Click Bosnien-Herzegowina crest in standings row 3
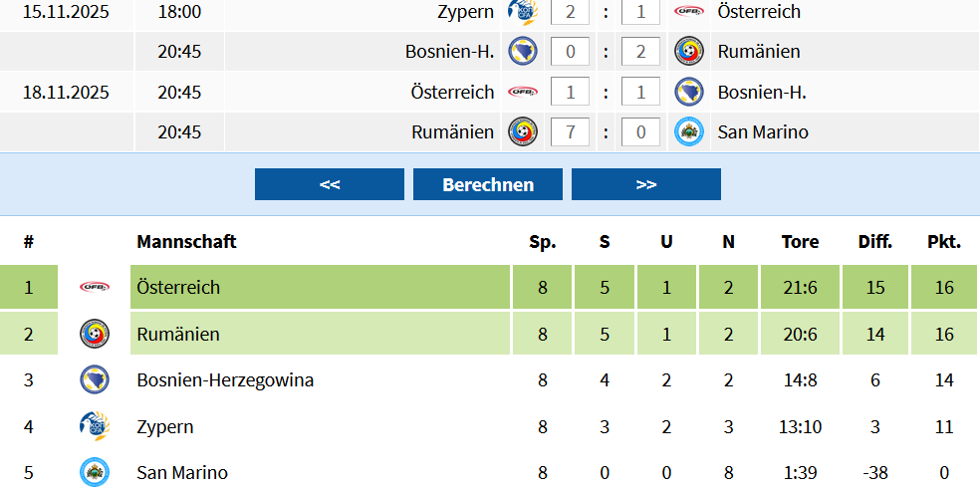Viewport: 980px width, 490px height. (x=95, y=379)
